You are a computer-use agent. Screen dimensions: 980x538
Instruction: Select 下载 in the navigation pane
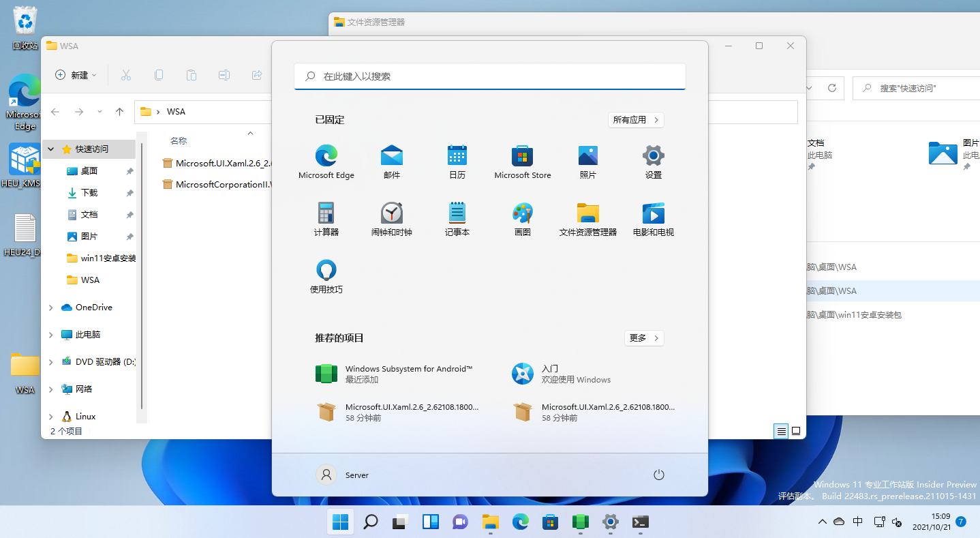90,193
